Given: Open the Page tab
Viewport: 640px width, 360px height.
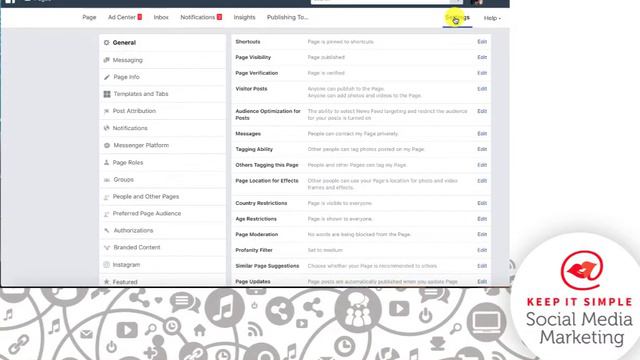Looking at the screenshot, I should (89, 17).
